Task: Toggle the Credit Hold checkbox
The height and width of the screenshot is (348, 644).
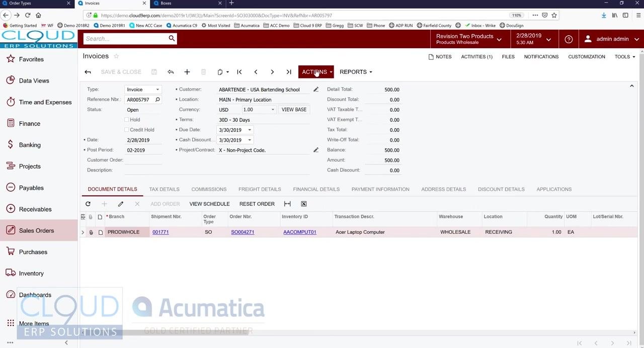Action: 127,130
